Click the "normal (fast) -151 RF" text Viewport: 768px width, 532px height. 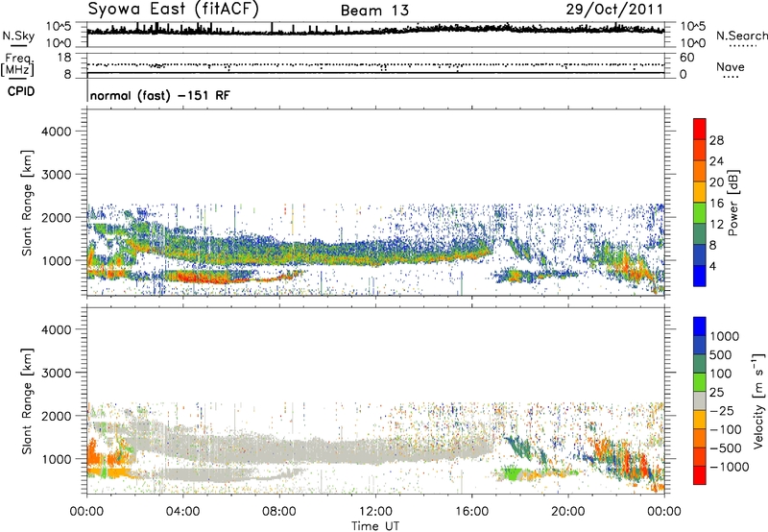coord(159,95)
